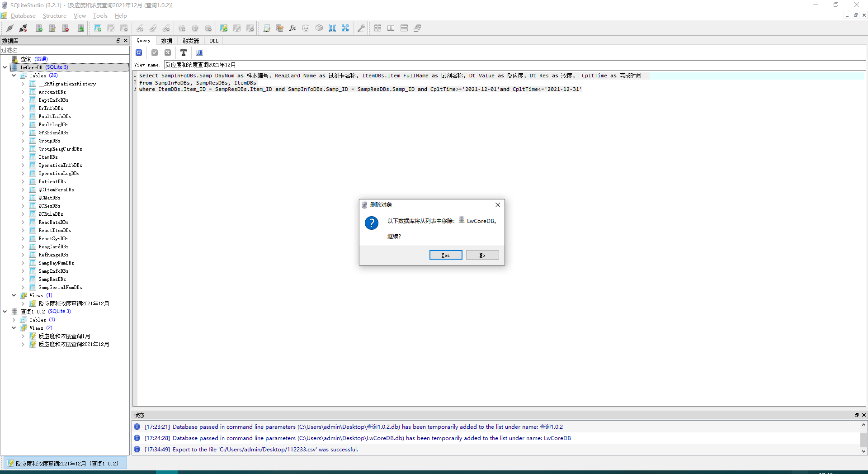Viewport: 868px width, 474px height.
Task: Collapse Views (2) under 查询1.0.2
Action: (14, 328)
